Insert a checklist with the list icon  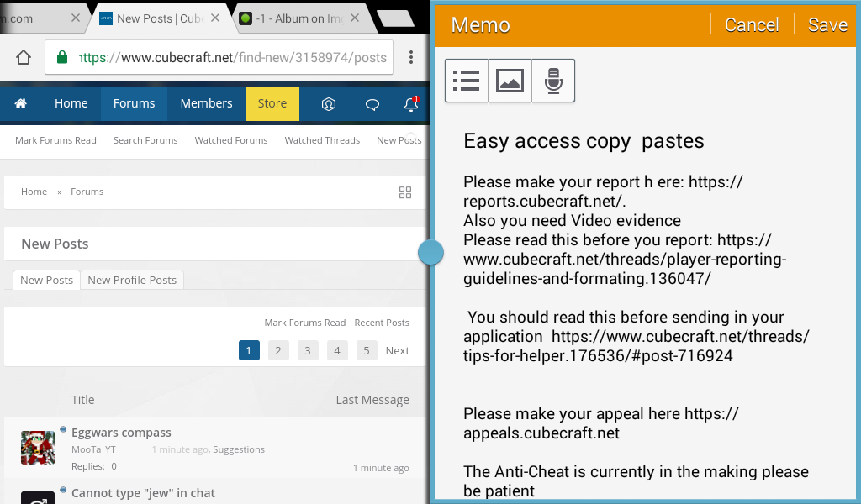[466, 81]
